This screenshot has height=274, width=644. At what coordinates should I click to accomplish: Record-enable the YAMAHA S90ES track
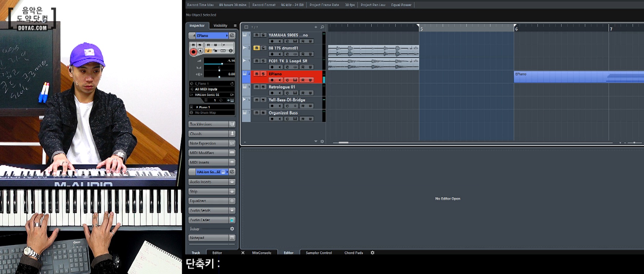[272, 41]
